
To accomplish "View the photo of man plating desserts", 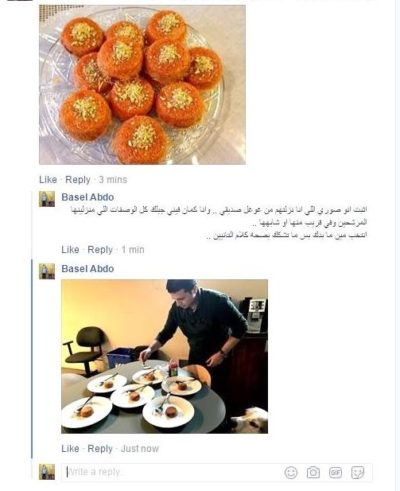I will point(164,356).
